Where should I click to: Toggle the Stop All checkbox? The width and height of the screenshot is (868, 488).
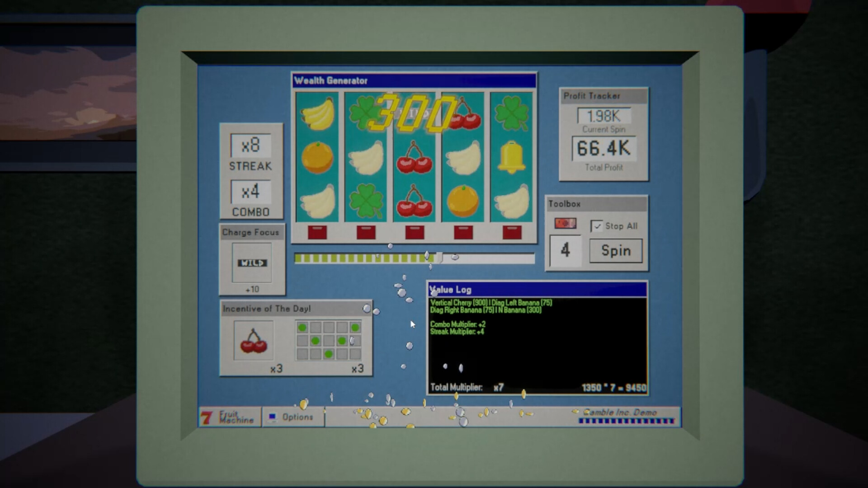click(597, 226)
